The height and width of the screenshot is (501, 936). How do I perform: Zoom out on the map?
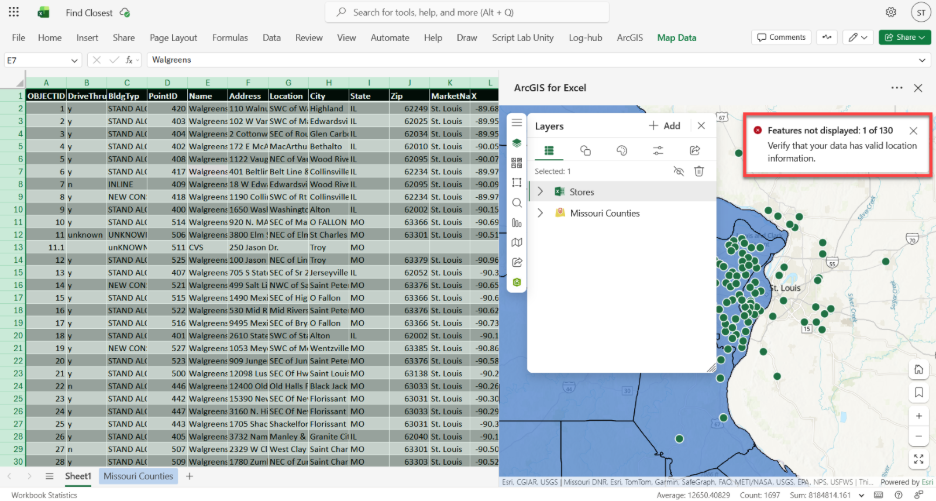[919, 437]
